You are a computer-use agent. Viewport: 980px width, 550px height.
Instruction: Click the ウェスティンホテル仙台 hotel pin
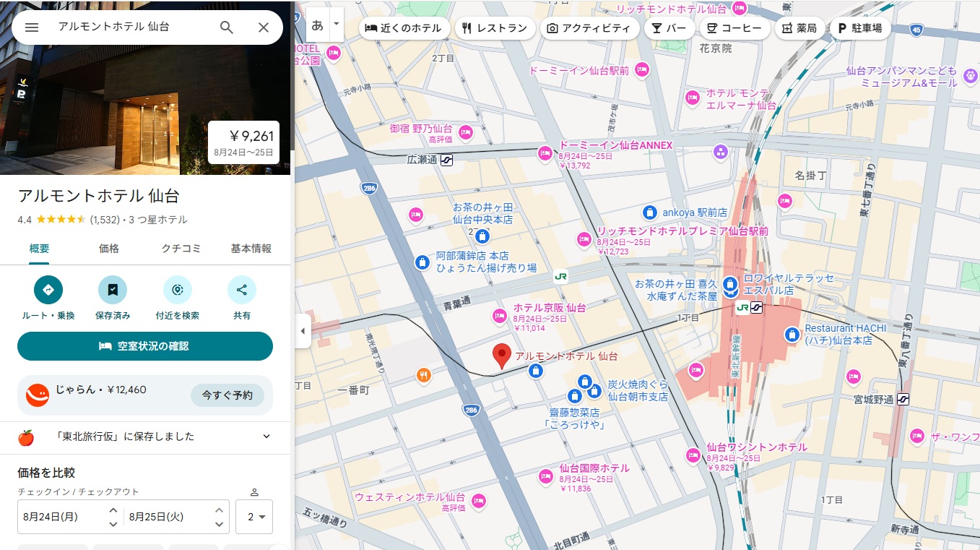click(478, 501)
